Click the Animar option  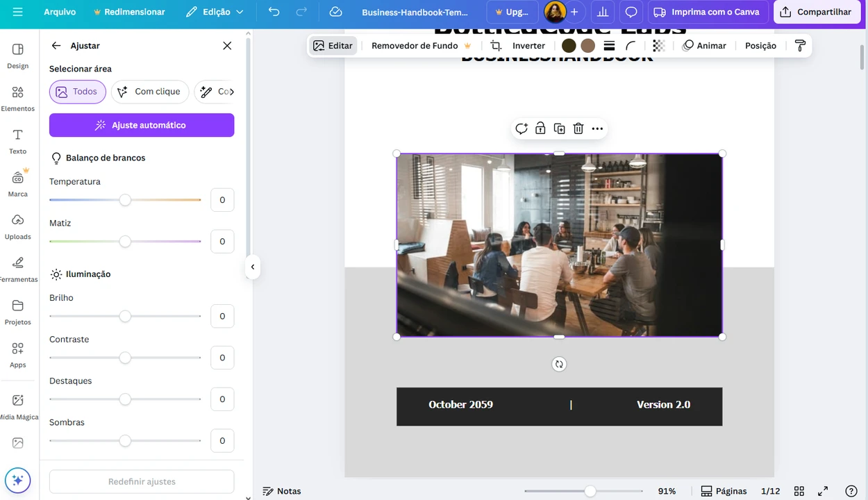[x=704, y=46]
